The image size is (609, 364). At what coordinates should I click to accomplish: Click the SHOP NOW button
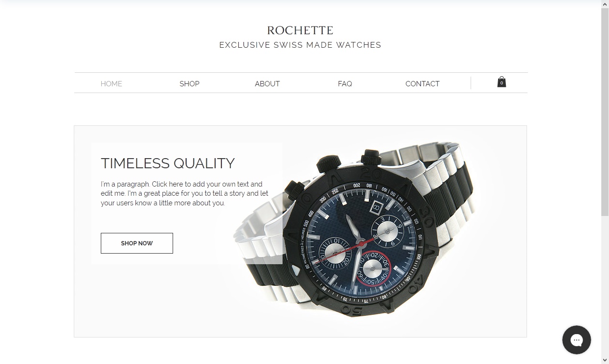click(x=137, y=243)
